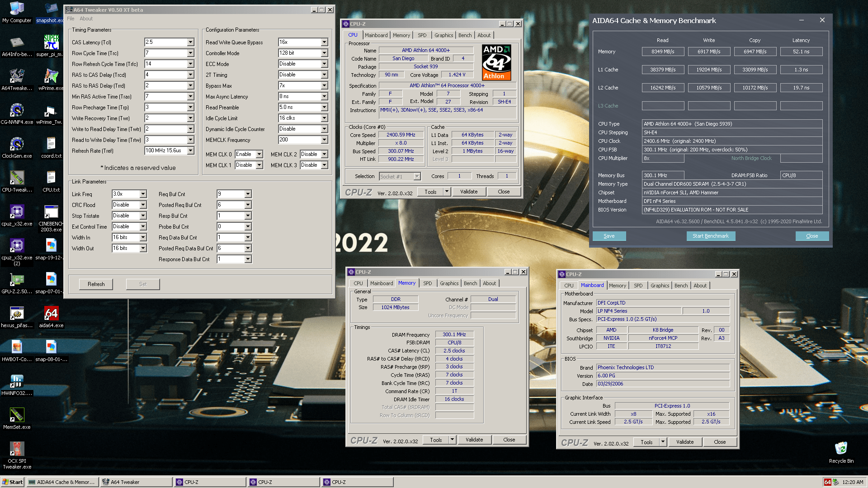Screen dimensions: 868x488
Task: Open A64Info-be desktop icon
Action: point(17,46)
